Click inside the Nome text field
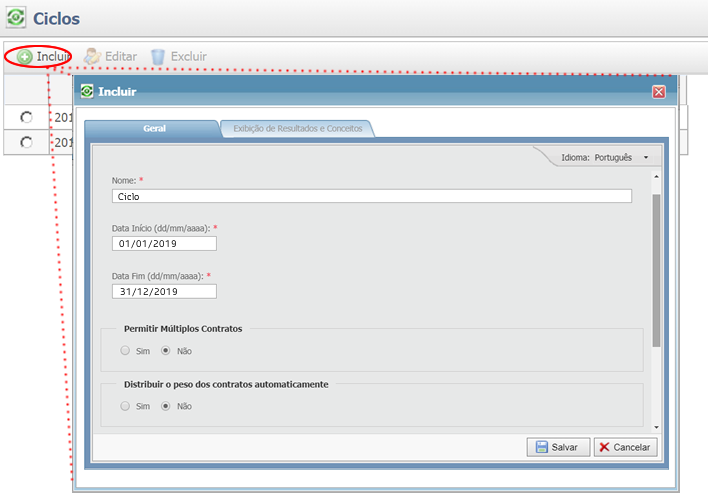Image resolution: width=708 pixels, height=493 pixels. pyautogui.click(x=372, y=196)
